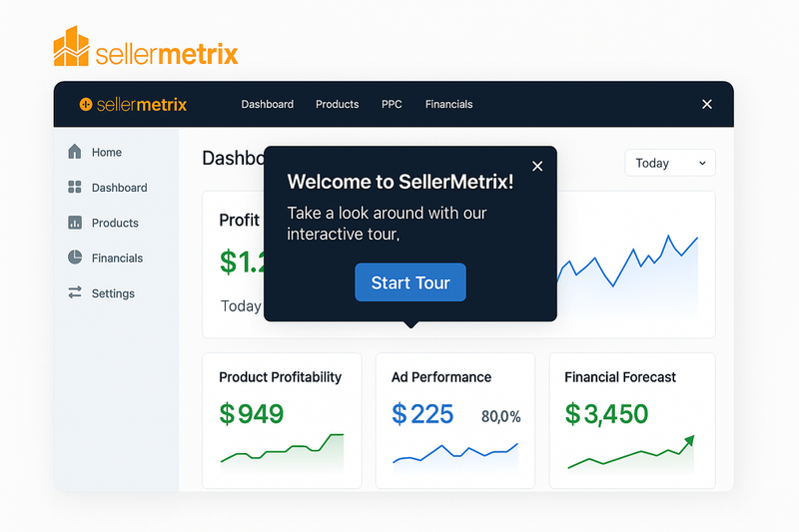Open the Financial Forecast card

(632, 420)
